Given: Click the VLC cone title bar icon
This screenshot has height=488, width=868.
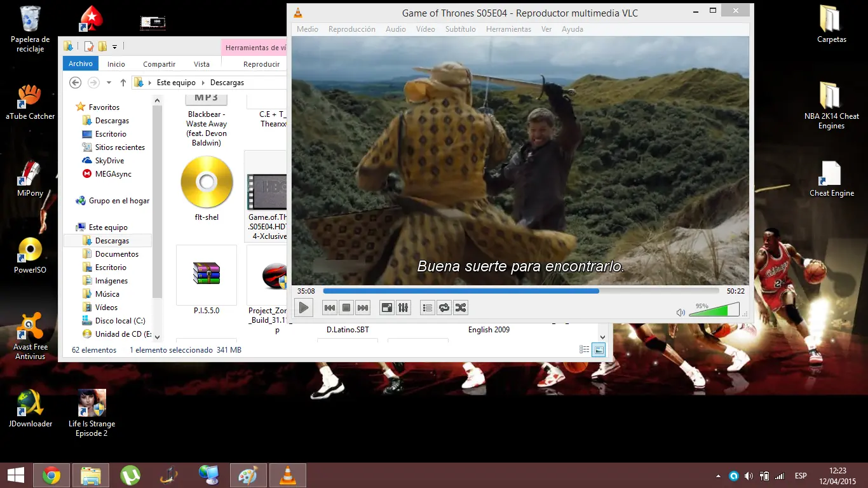Looking at the screenshot, I should (x=298, y=13).
